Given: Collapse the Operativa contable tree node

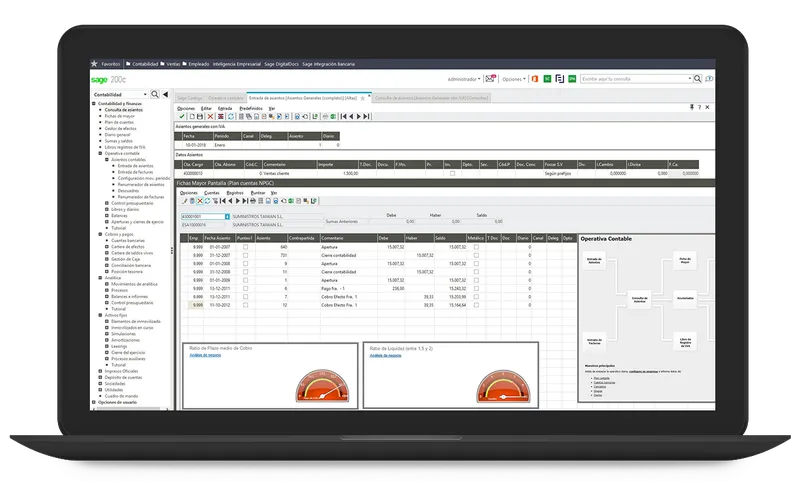Looking at the screenshot, I should (101, 153).
